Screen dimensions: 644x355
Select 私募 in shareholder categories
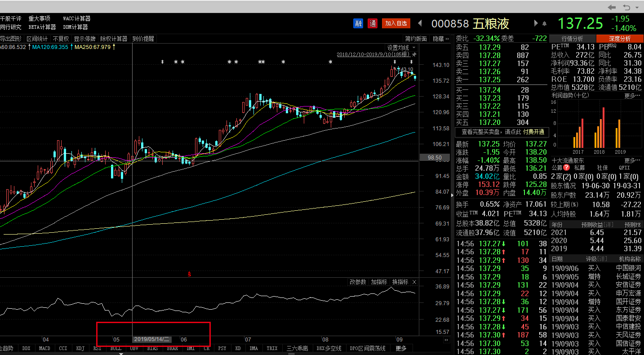coord(580,168)
